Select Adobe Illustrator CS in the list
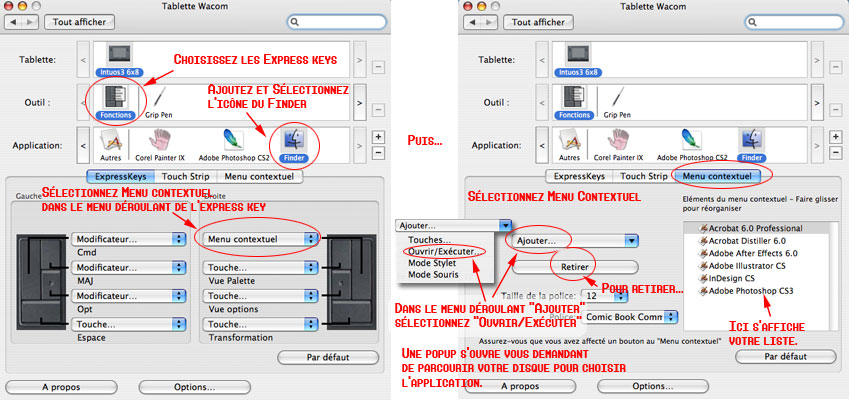This screenshot has height=400, width=849. point(742,266)
